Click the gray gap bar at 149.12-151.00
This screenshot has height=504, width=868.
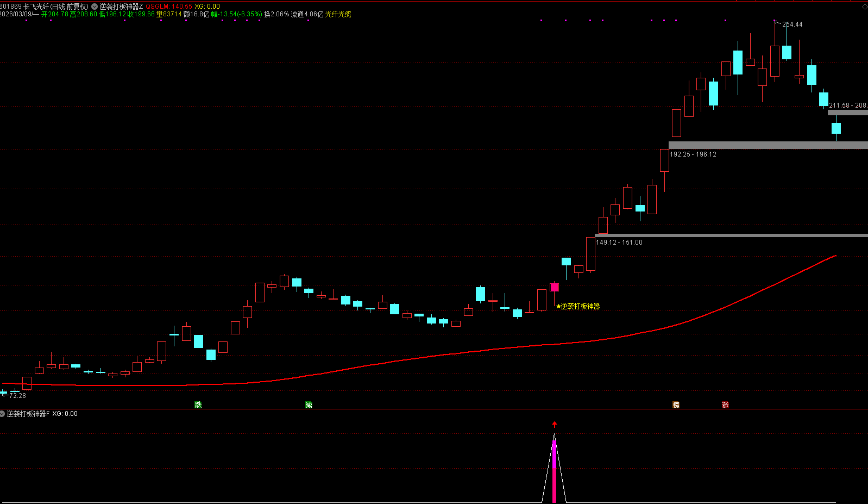click(731, 235)
